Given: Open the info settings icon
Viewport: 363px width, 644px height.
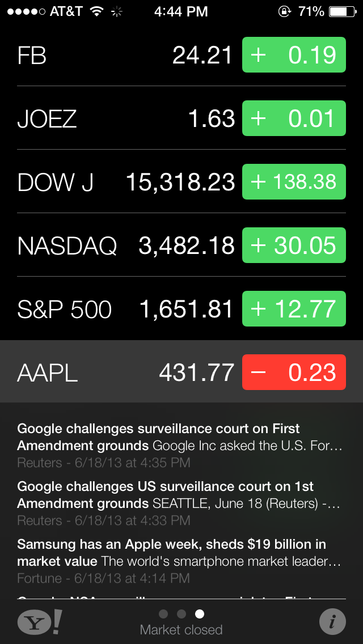Looking at the screenshot, I should tap(332, 622).
